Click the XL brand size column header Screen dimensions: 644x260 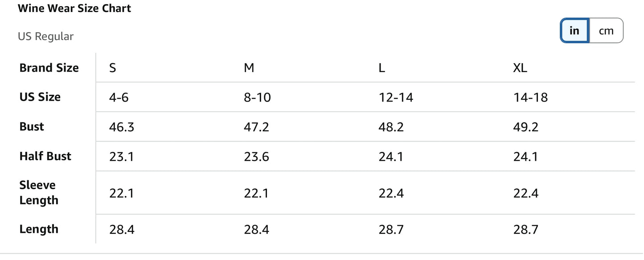point(520,68)
